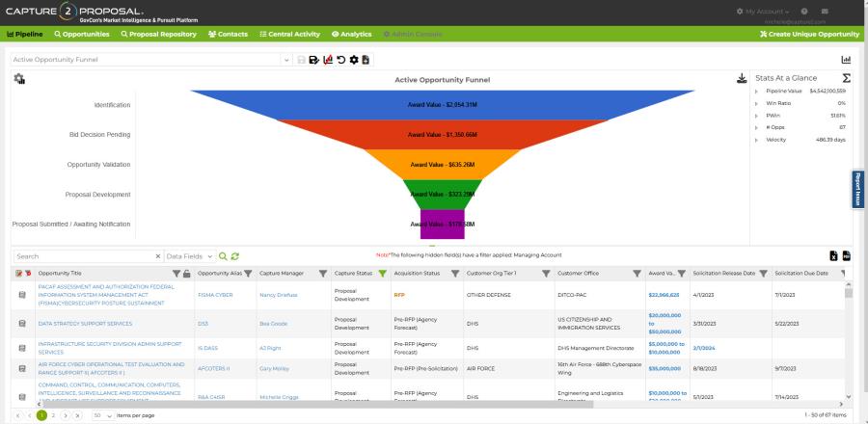Click the Save As view icon
868x424 pixels.
click(x=313, y=60)
